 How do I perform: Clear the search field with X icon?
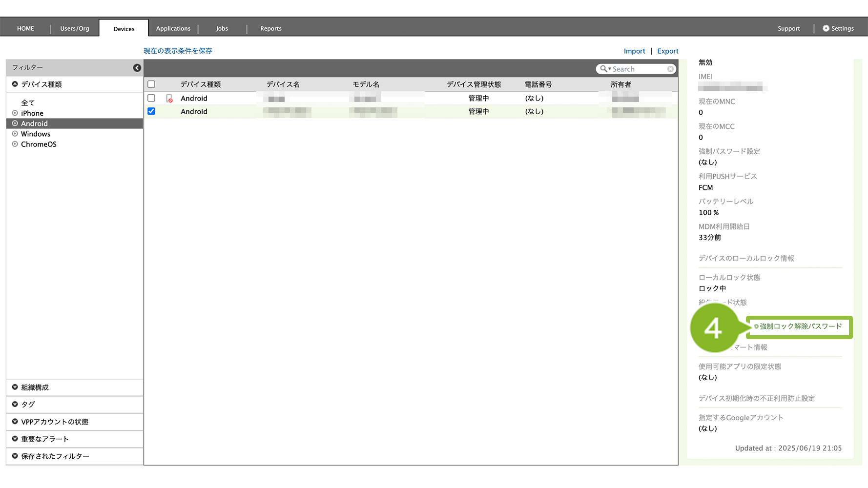(x=670, y=69)
